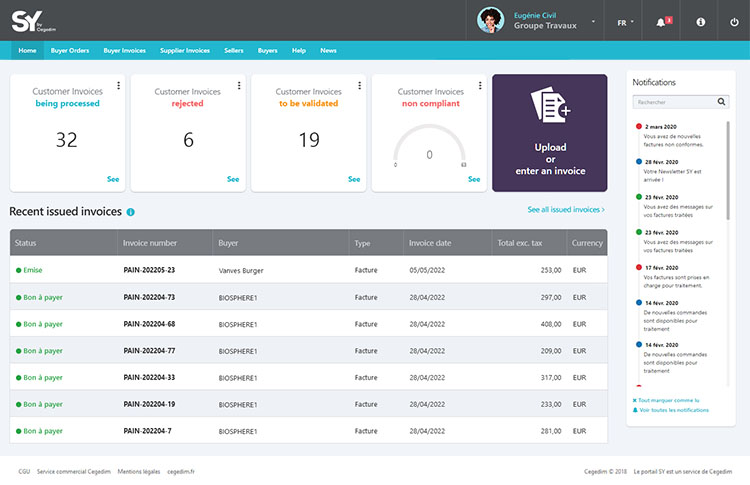Click the non compliant gauge indicator
Screen dimensions: 750x485
[429, 145]
